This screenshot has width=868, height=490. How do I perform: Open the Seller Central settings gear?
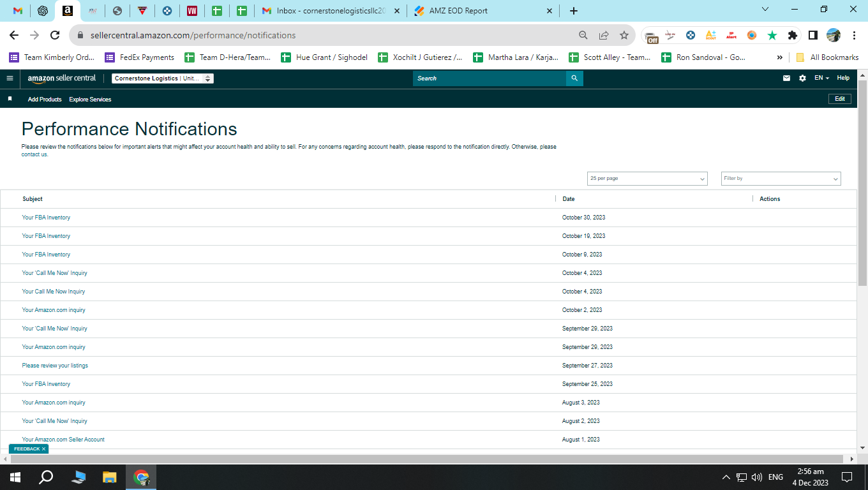(x=802, y=78)
